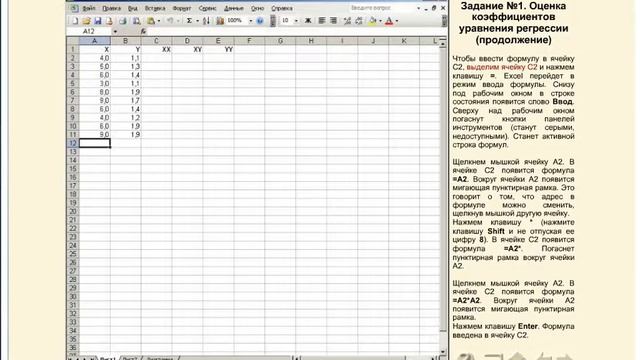Open the AutoSum dropdown arrow

(x=197, y=21)
